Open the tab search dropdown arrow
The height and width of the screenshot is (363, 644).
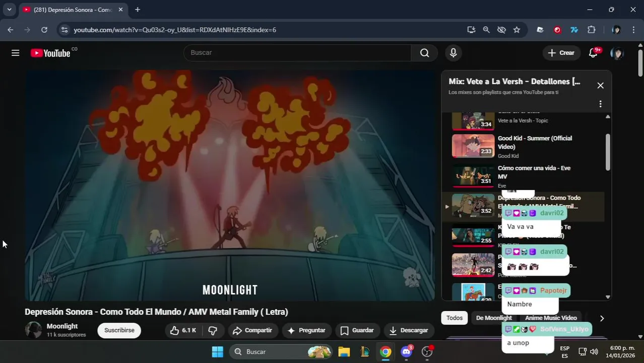pos(9,10)
